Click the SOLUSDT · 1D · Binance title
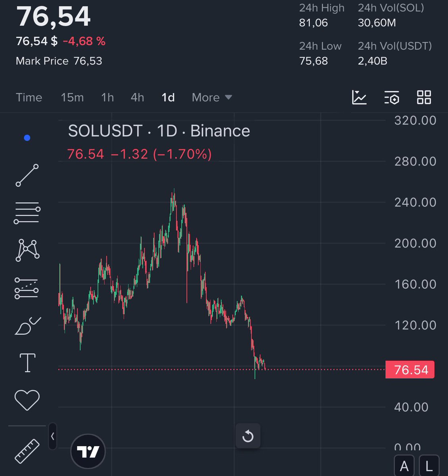This screenshot has width=448, height=476. pos(159,131)
